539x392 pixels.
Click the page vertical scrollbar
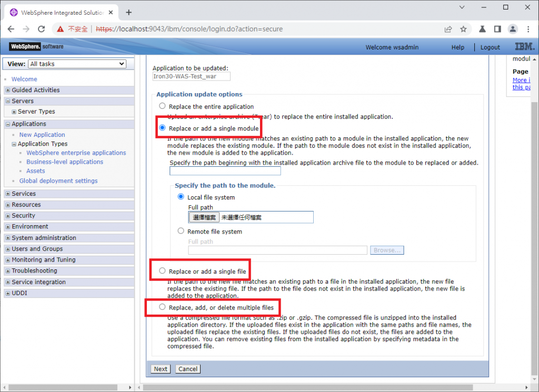pyautogui.click(x=534, y=237)
